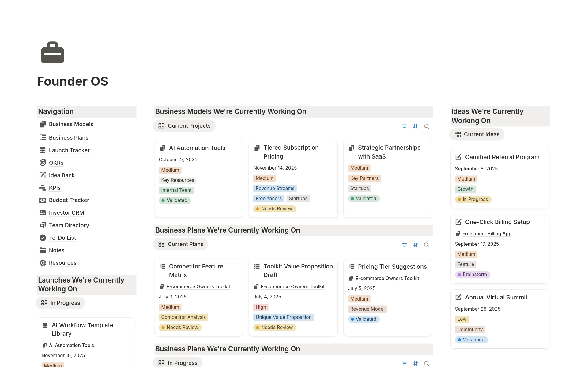This screenshot has width=588, height=367.
Task: Click the filter icon beside Current Plans
Action: point(404,245)
